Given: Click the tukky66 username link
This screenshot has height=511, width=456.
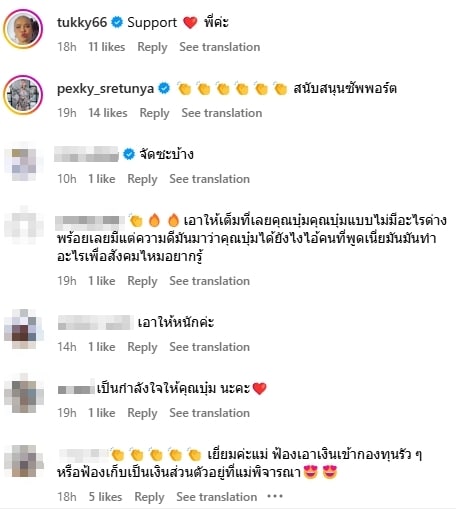Looking at the screenshot, I should tap(82, 22).
